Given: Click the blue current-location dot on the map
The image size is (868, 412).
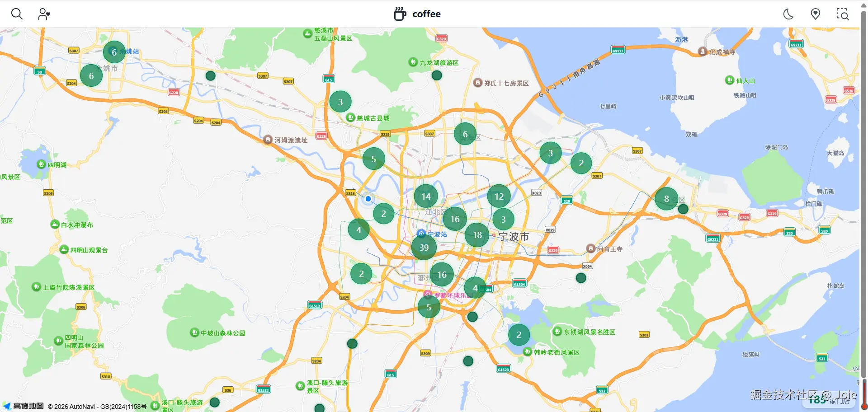Looking at the screenshot, I should click(x=368, y=198).
